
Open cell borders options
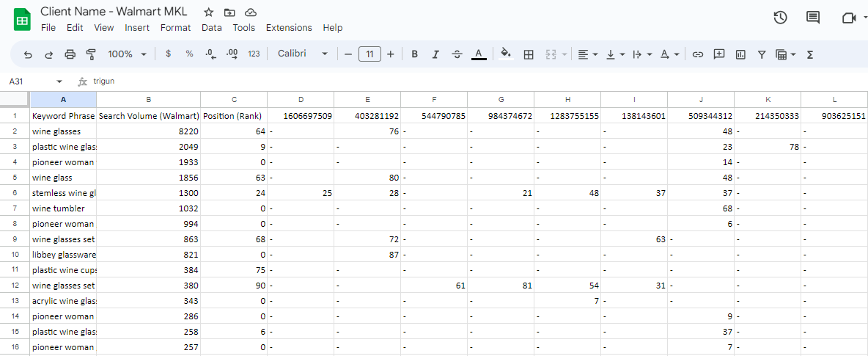pyautogui.click(x=529, y=54)
